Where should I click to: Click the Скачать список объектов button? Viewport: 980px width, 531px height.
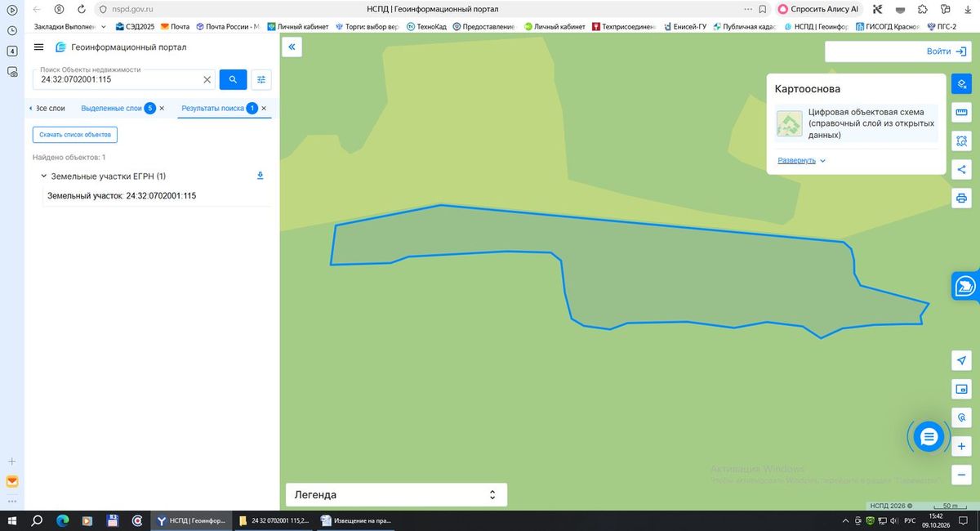click(x=75, y=134)
